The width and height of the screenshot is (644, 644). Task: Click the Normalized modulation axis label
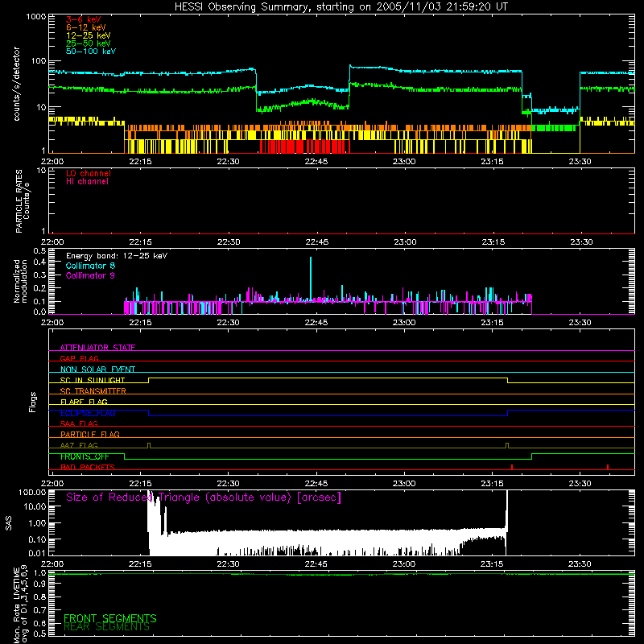[x=21, y=281]
